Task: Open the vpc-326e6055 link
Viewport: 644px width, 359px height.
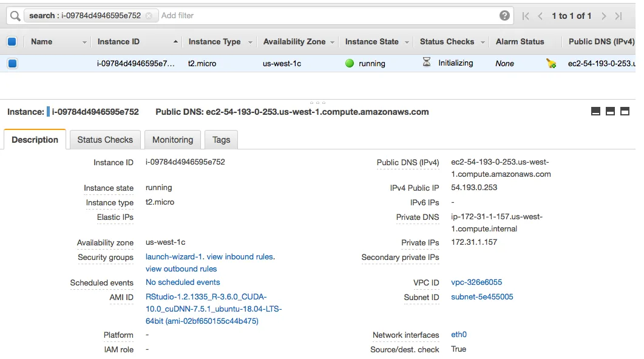Action: click(476, 282)
